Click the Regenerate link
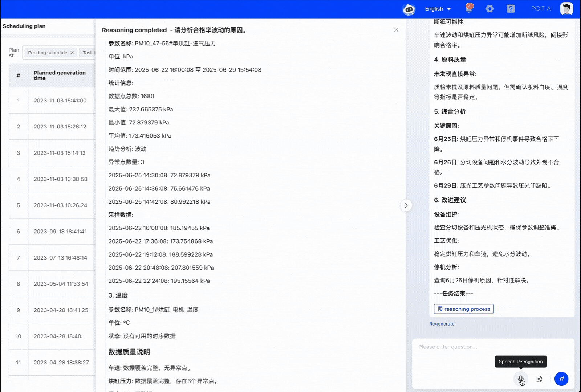The height and width of the screenshot is (392, 581). point(442,324)
